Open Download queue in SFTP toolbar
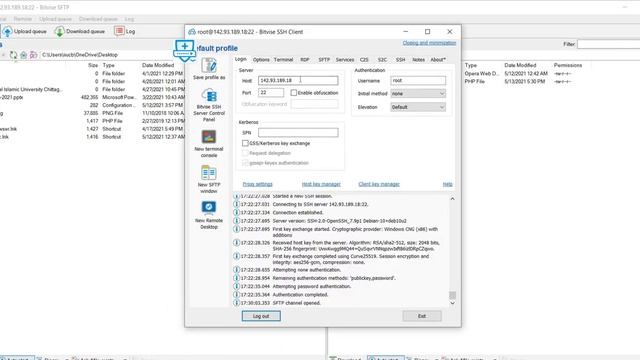640x360 pixels. click(80, 31)
